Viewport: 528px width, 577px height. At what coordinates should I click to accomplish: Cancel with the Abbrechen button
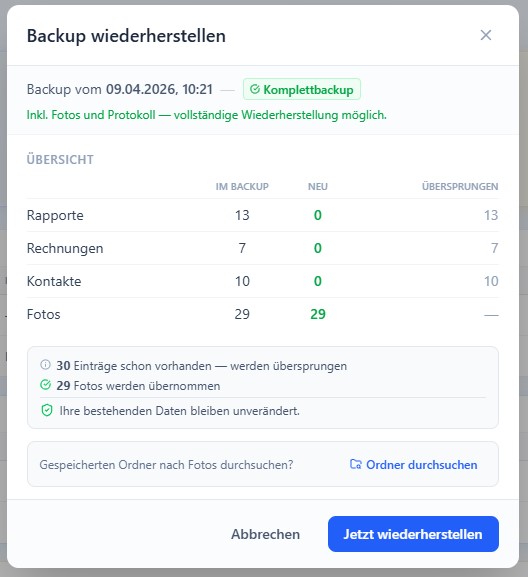pos(265,534)
